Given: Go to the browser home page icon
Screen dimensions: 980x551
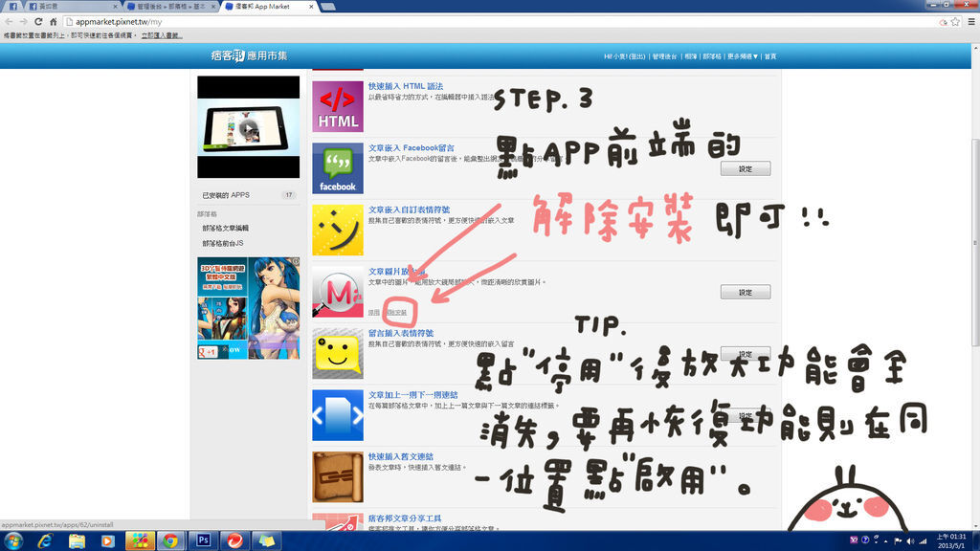Looking at the screenshot, I should pos(54,21).
